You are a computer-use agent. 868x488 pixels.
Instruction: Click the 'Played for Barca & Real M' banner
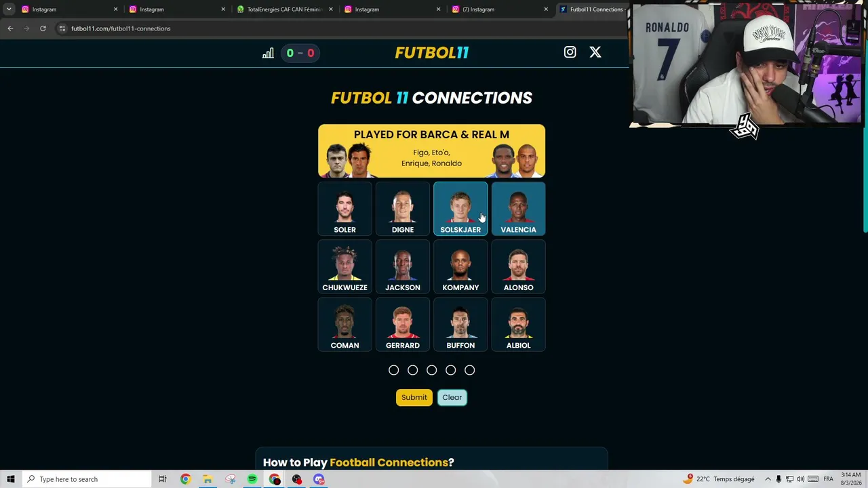(x=431, y=150)
